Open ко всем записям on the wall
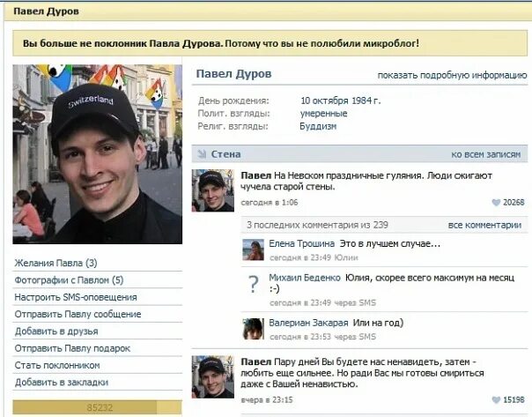 coord(486,154)
